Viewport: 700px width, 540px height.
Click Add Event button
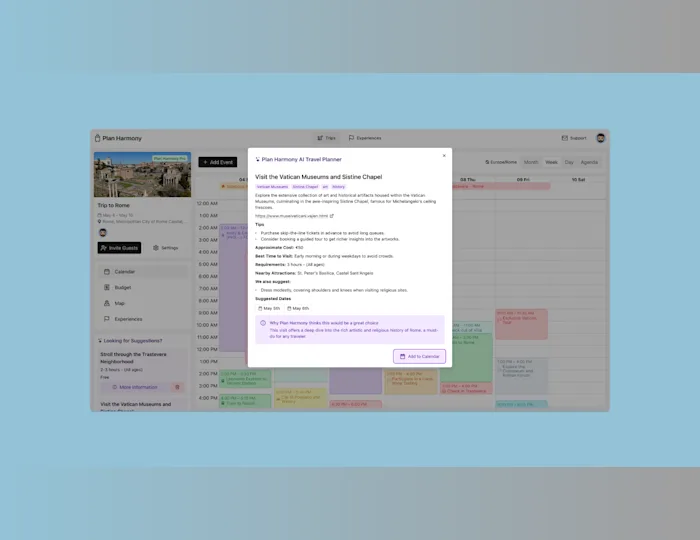pyautogui.click(x=218, y=162)
